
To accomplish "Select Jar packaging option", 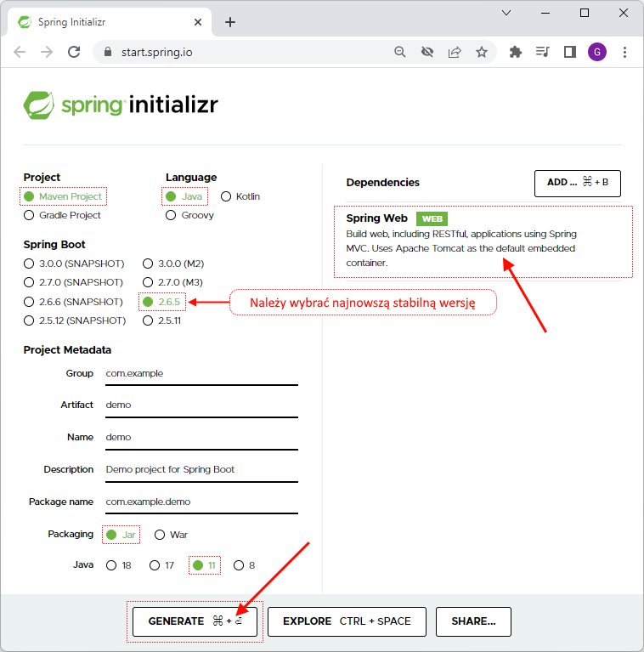I will tap(121, 535).
